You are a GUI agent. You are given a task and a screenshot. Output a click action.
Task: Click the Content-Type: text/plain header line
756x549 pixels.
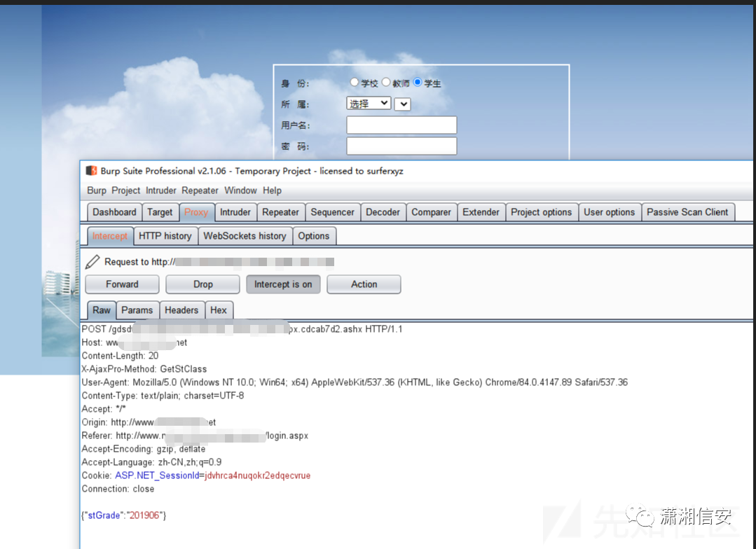163,396
